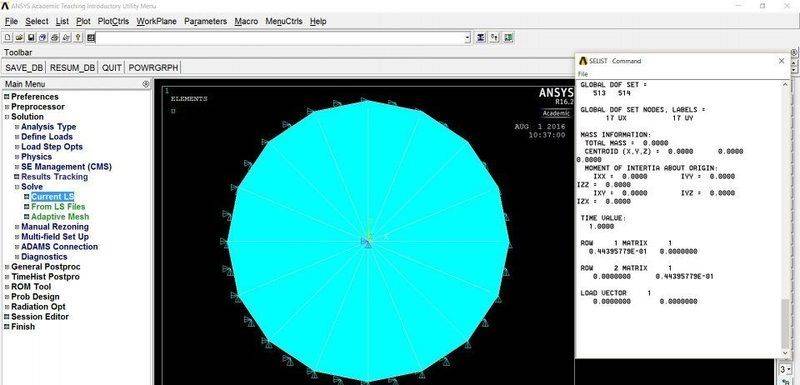The width and height of the screenshot is (800, 385).
Task: Select Current LS under Solve
Action: [53, 197]
